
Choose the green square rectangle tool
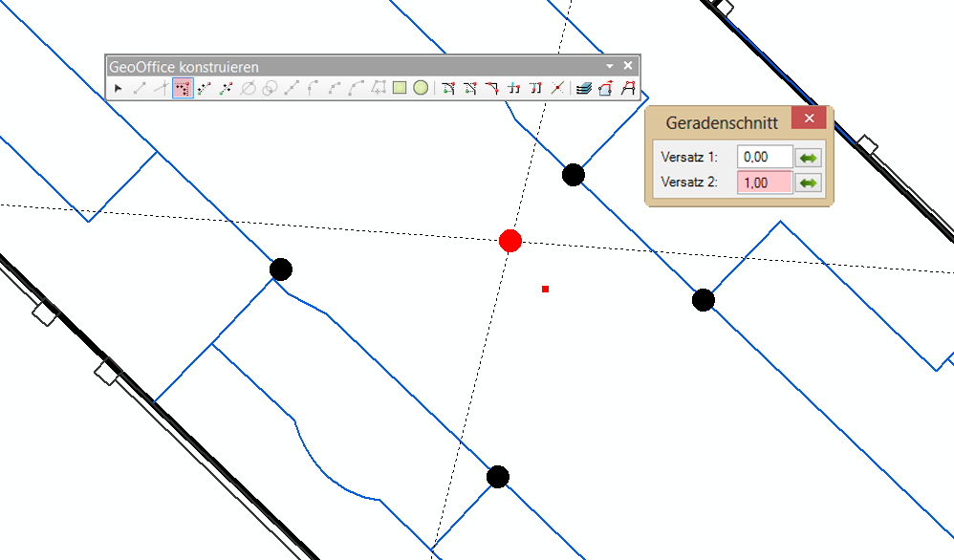400,89
